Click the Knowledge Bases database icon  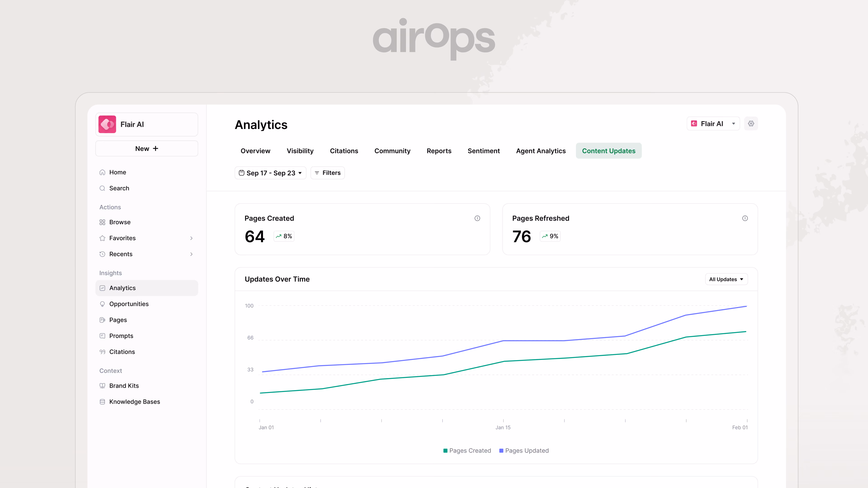(x=102, y=402)
